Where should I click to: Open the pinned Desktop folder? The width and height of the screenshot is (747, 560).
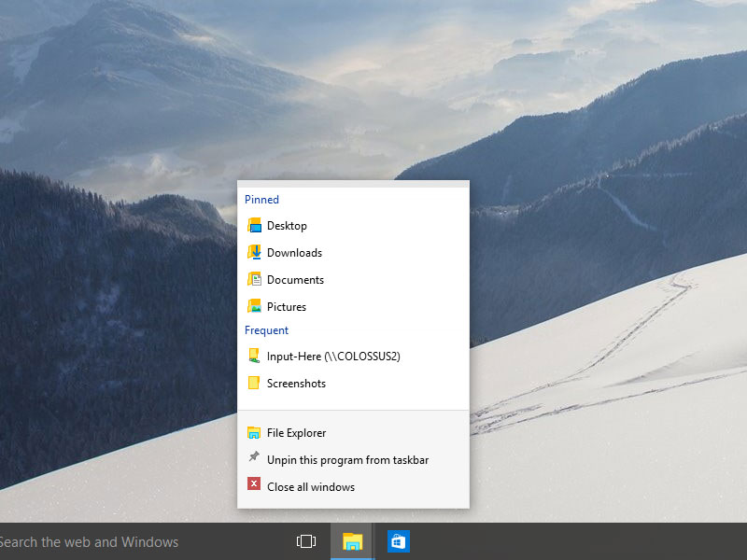pos(353,226)
